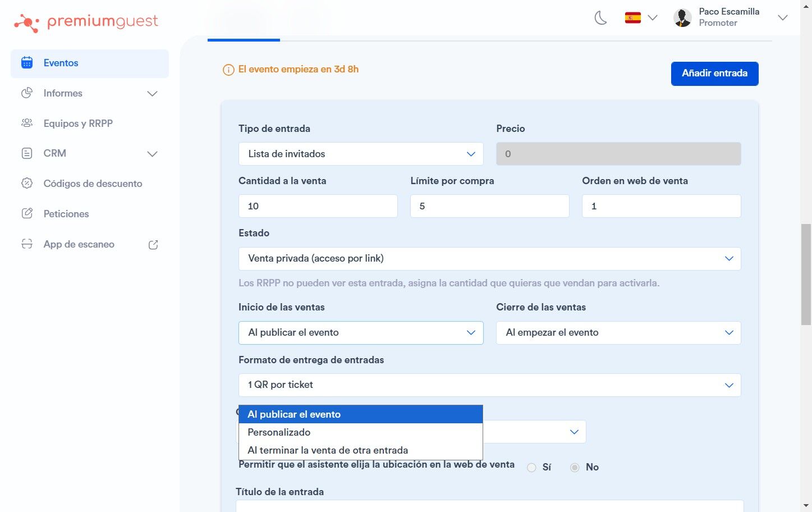
Task: Open the Tipo de entrada dropdown
Action: click(x=361, y=154)
